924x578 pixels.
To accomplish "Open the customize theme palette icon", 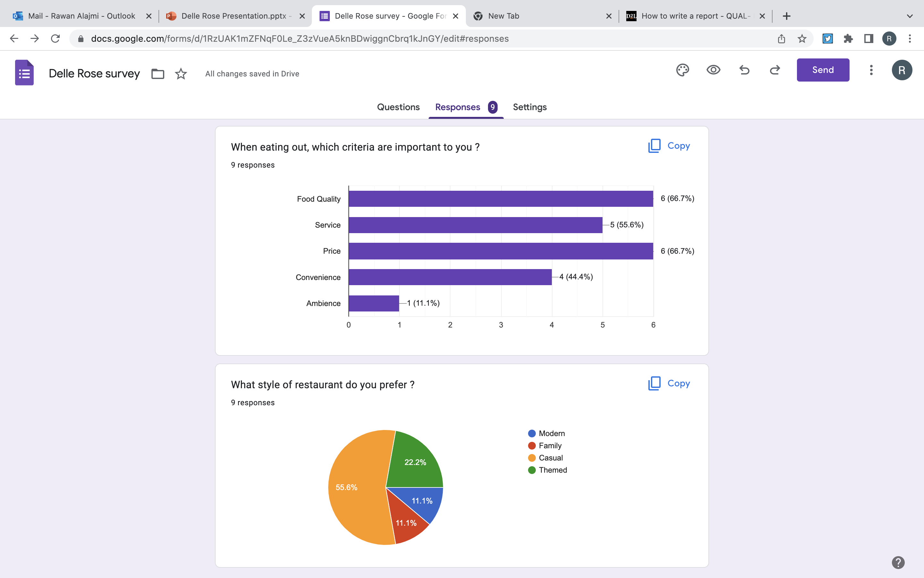I will pyautogui.click(x=682, y=70).
